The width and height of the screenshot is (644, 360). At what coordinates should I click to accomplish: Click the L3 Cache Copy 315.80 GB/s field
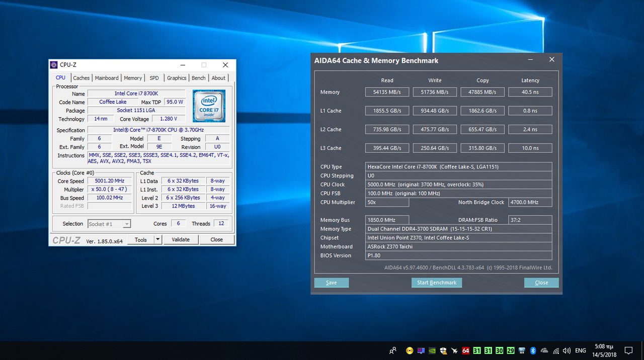click(x=482, y=148)
